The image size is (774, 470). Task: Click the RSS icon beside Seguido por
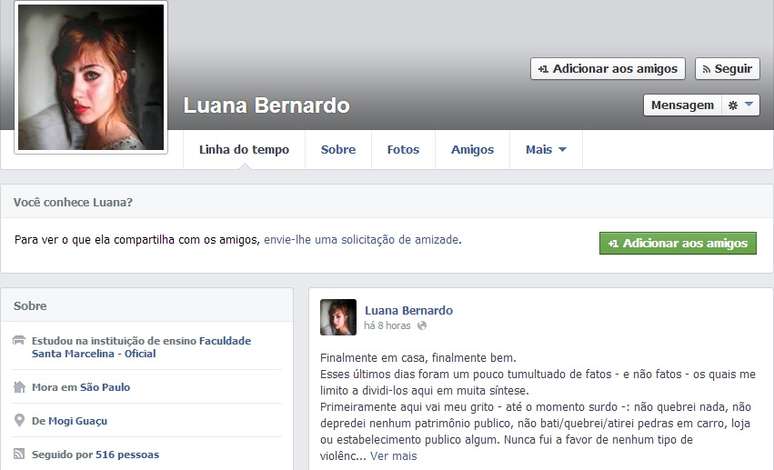coord(19,454)
